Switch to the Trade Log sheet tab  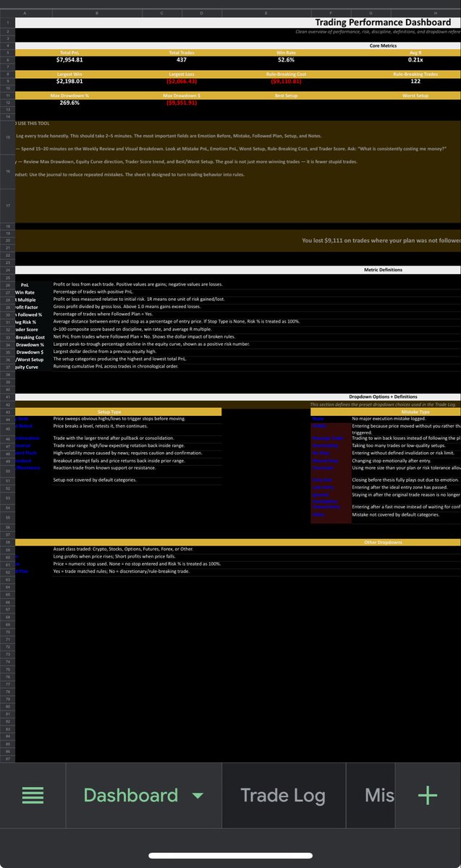[x=282, y=796]
